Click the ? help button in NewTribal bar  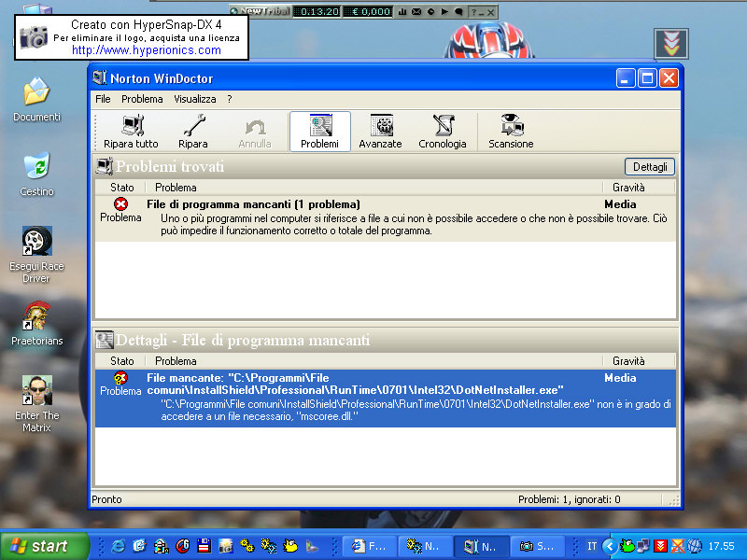tap(473, 12)
